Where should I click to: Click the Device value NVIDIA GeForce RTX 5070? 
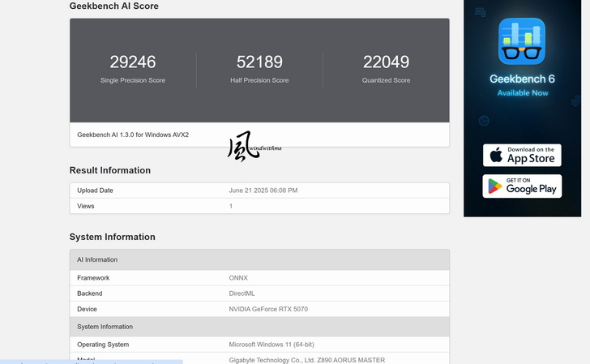pyautogui.click(x=268, y=309)
